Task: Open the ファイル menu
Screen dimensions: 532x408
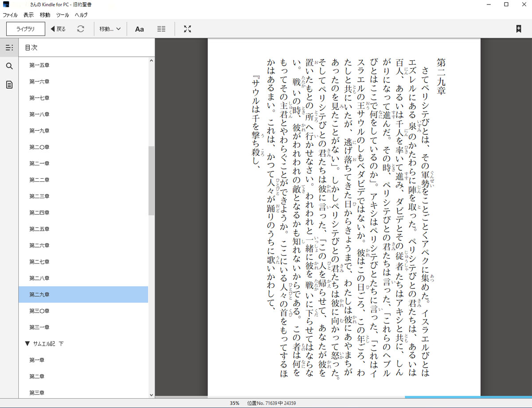Action: [10, 15]
